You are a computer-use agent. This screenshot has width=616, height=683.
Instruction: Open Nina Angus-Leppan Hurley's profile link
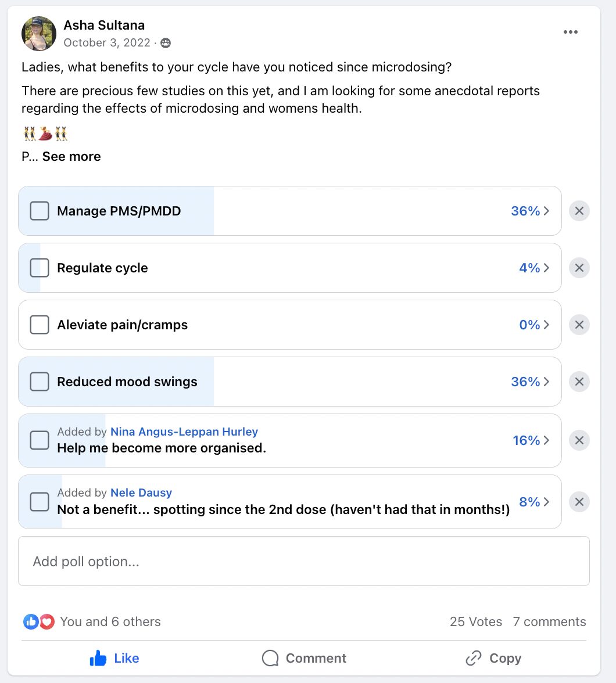[x=184, y=432]
